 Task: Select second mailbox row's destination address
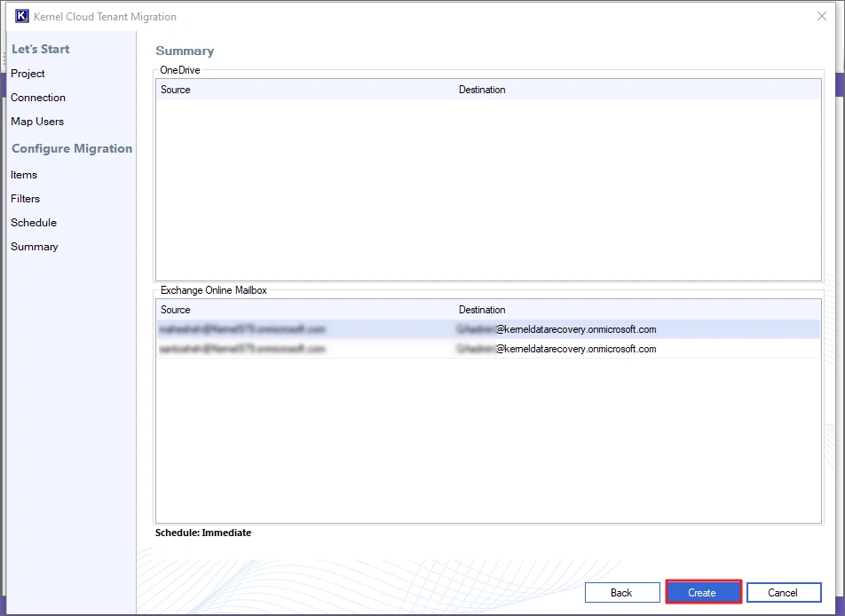(557, 349)
